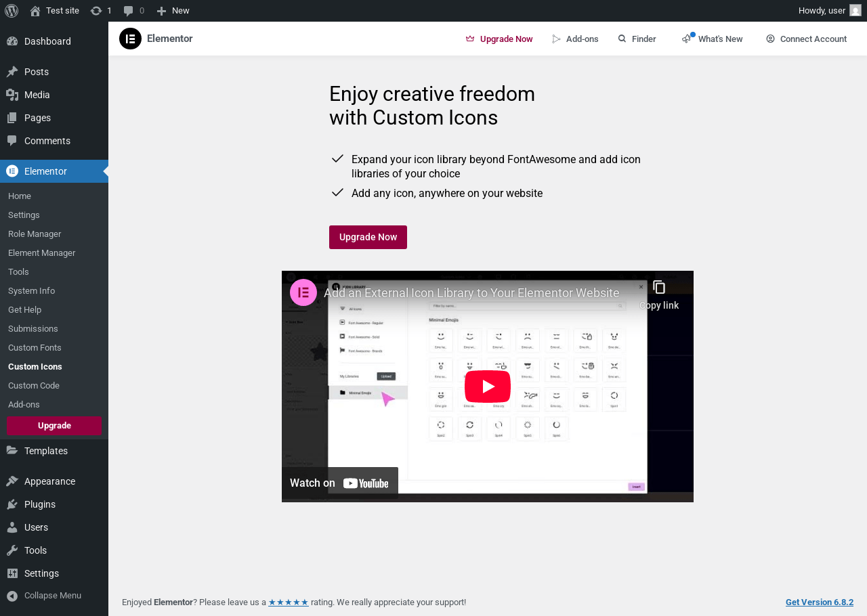Viewport: 867px width, 616px height.
Task: Click the Test site home icon
Action: tap(35, 11)
